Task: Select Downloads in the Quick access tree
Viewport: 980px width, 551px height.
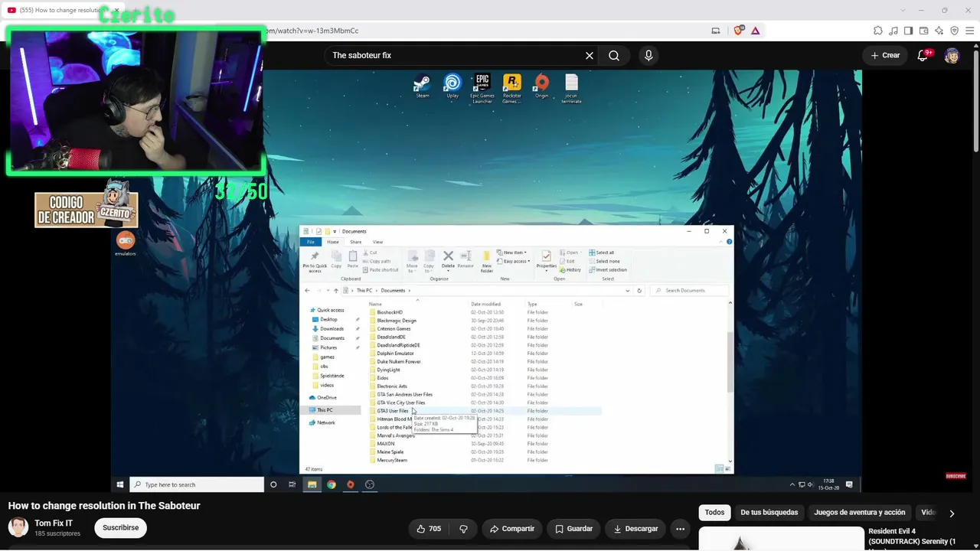Action: coord(332,329)
